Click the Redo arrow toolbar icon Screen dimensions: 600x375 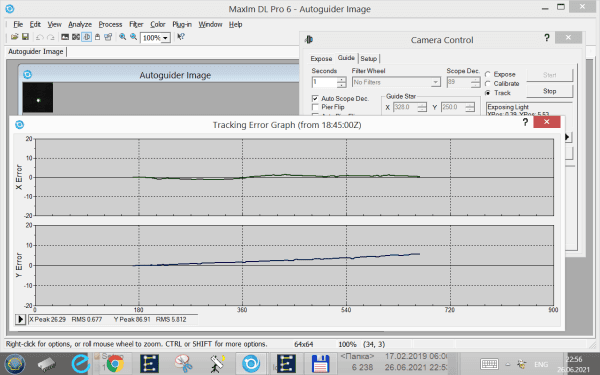click(x=51, y=37)
